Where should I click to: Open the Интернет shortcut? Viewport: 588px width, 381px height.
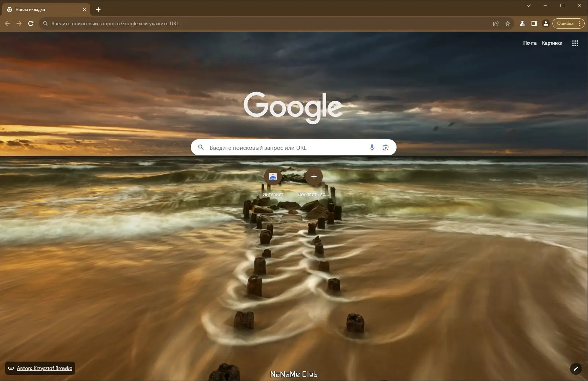(x=273, y=182)
